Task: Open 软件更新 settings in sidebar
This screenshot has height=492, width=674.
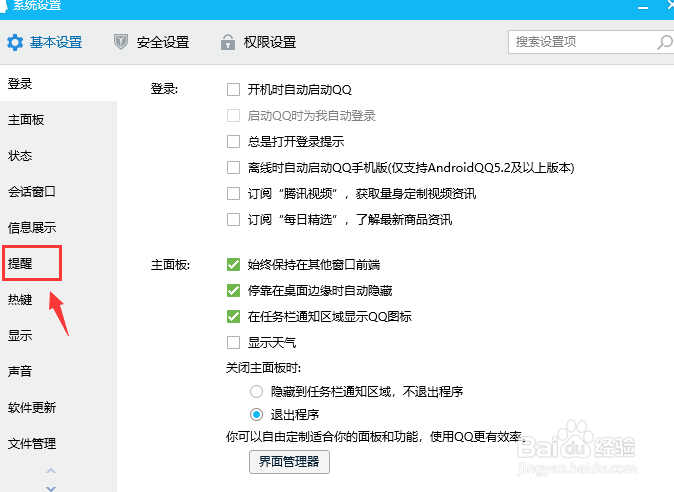Action: point(58,407)
